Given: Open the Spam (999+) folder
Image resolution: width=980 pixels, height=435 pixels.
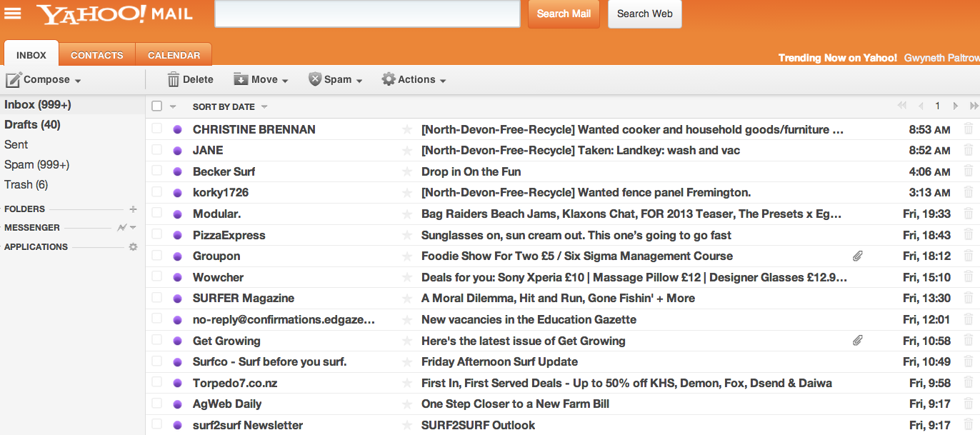Looking at the screenshot, I should [36, 164].
